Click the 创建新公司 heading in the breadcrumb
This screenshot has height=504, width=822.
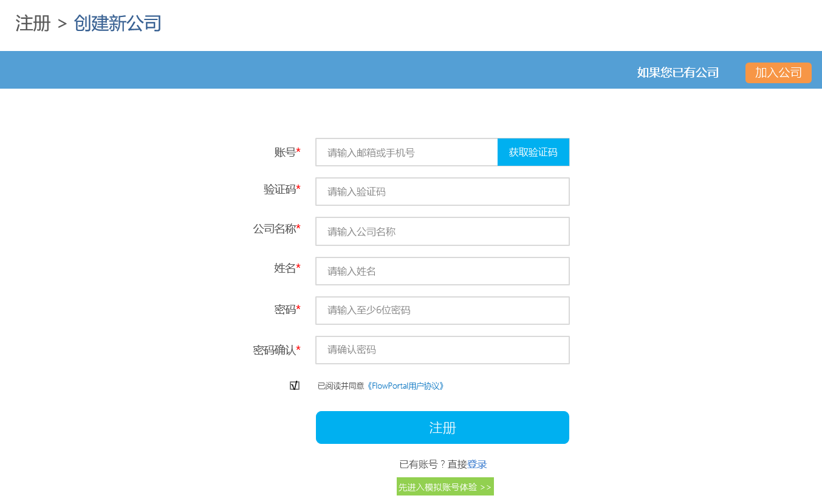117,24
